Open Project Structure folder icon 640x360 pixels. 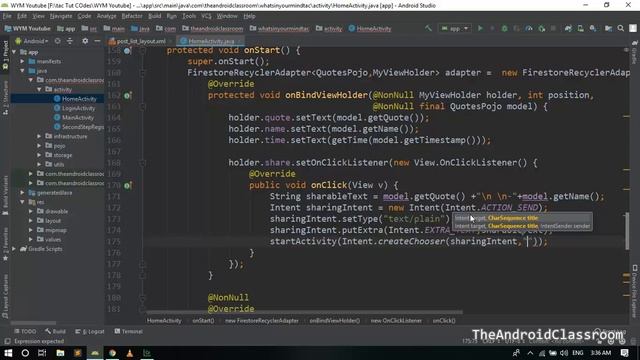click(x=608, y=28)
